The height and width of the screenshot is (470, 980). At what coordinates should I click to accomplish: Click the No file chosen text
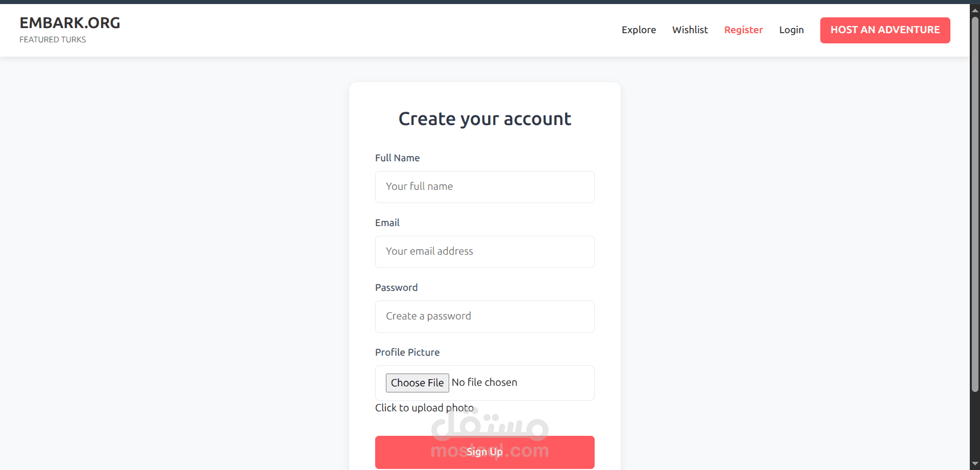[x=484, y=382]
